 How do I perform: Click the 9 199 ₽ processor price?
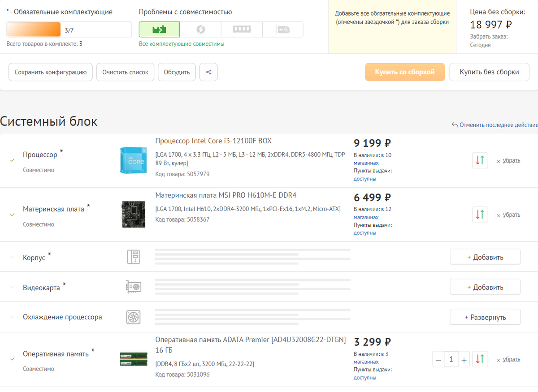tap(373, 143)
